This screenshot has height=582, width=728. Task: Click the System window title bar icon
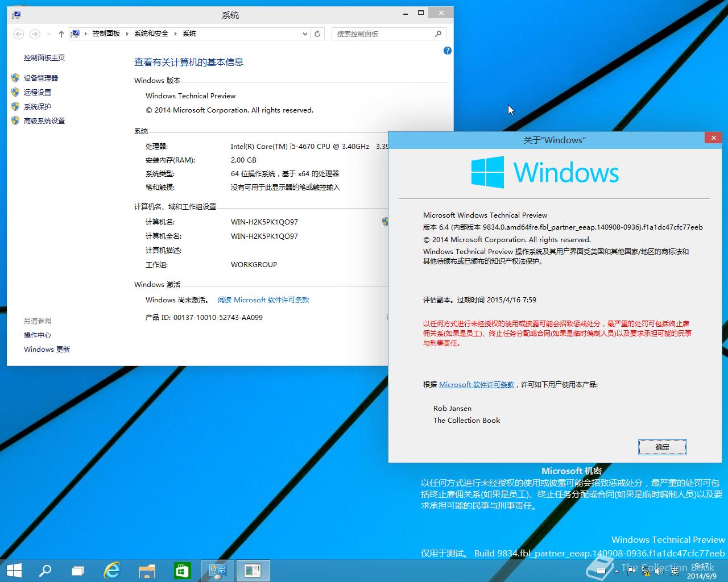tap(17, 15)
